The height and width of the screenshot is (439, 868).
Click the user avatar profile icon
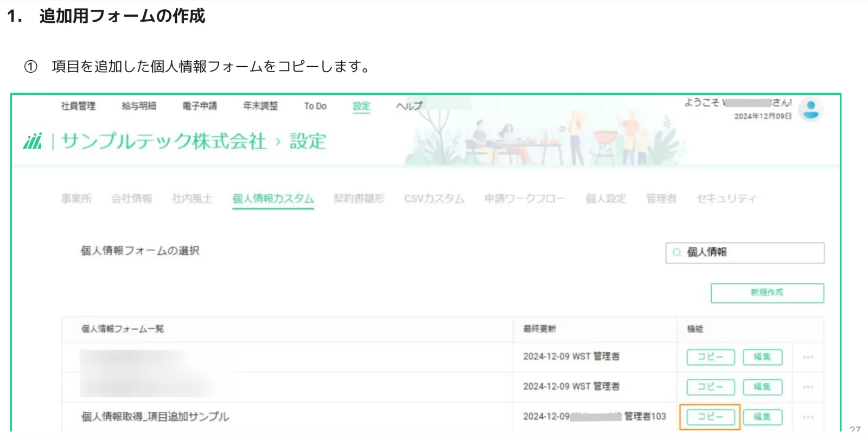(x=811, y=110)
